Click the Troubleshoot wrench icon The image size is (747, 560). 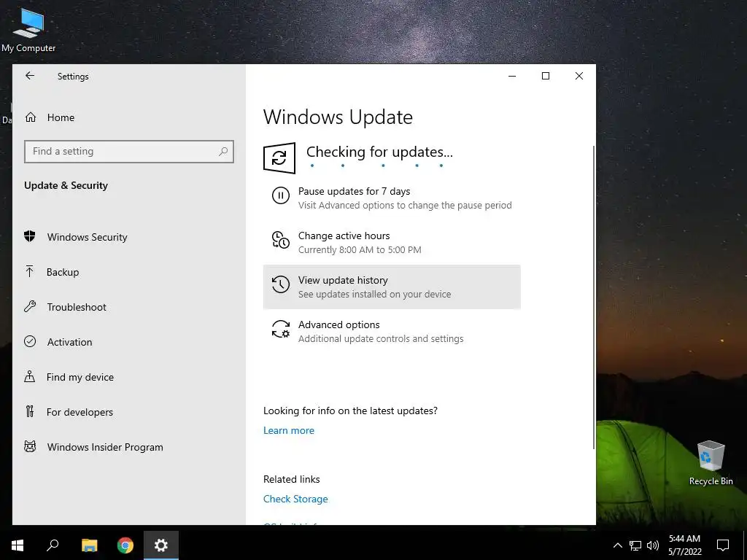tap(29, 306)
